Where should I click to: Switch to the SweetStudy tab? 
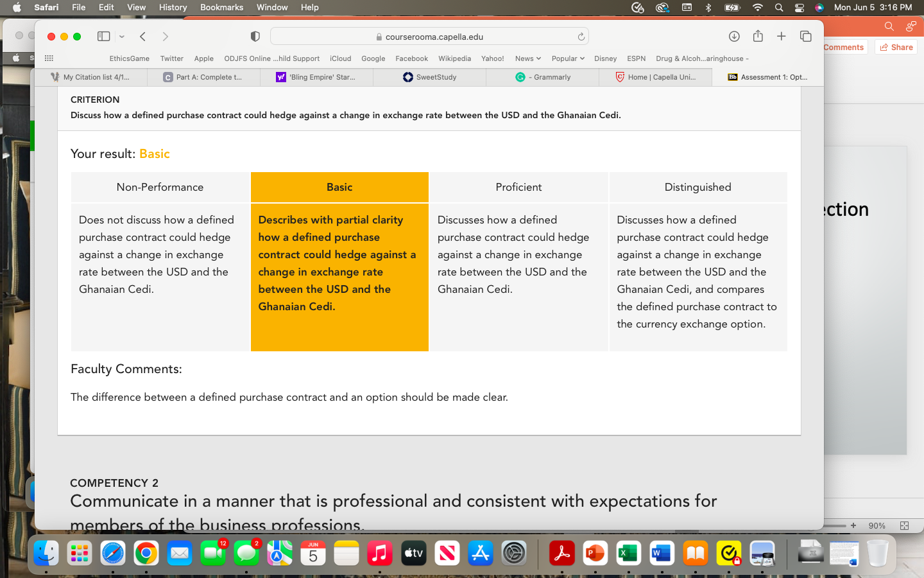pyautogui.click(x=430, y=77)
